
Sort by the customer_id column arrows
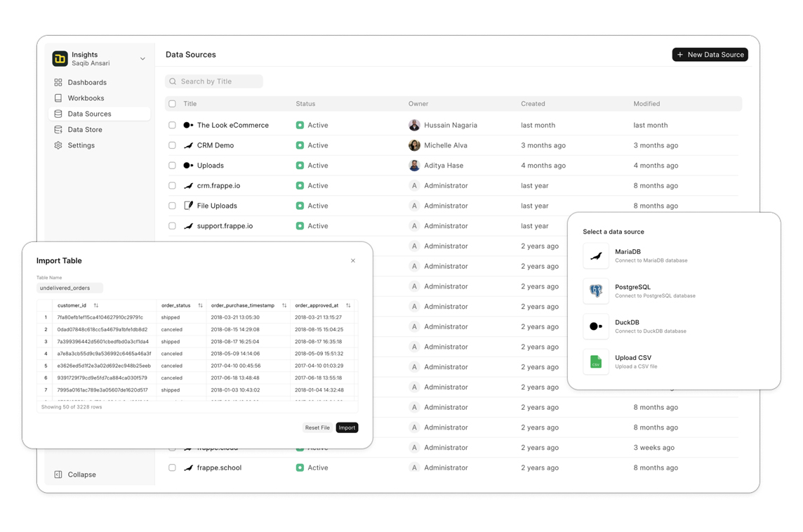coord(96,306)
